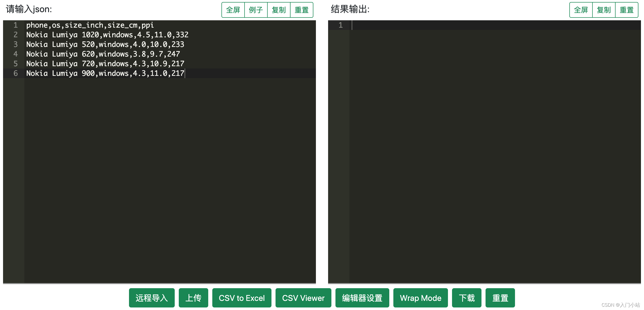Click 上传 to upload a file
The image size is (644, 310).
193,298
